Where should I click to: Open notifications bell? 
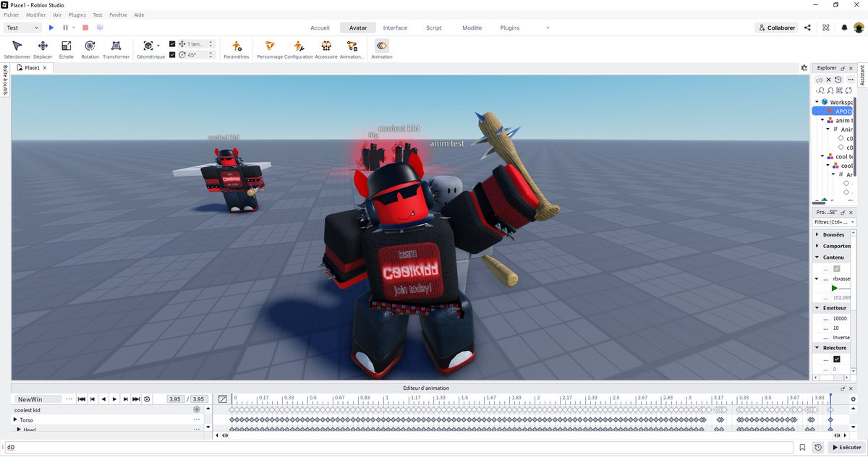click(x=844, y=27)
